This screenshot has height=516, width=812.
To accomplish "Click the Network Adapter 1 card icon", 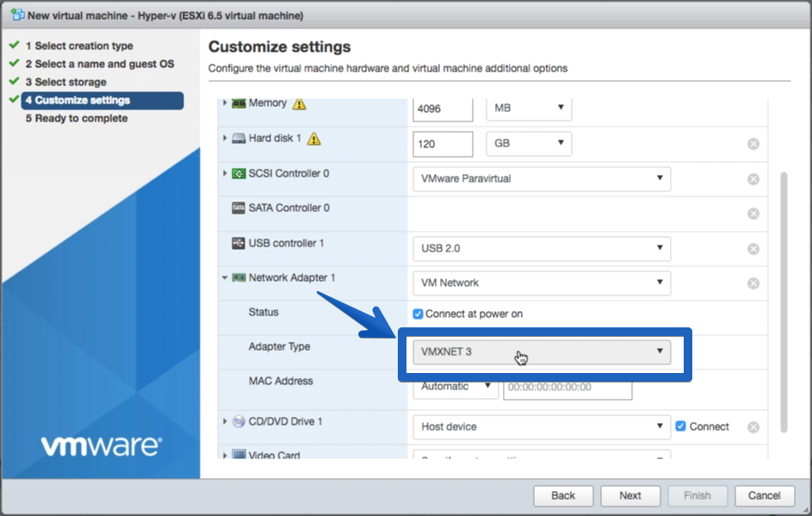I will [239, 277].
